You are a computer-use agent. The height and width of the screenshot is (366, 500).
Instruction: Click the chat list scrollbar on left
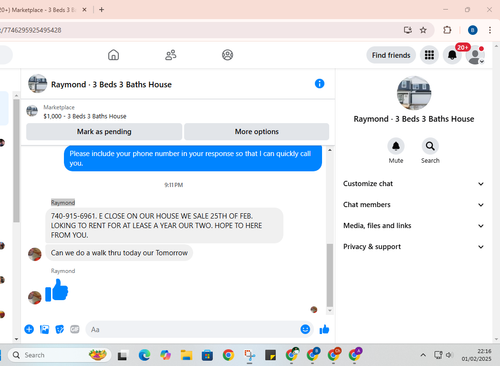[x=16, y=161]
